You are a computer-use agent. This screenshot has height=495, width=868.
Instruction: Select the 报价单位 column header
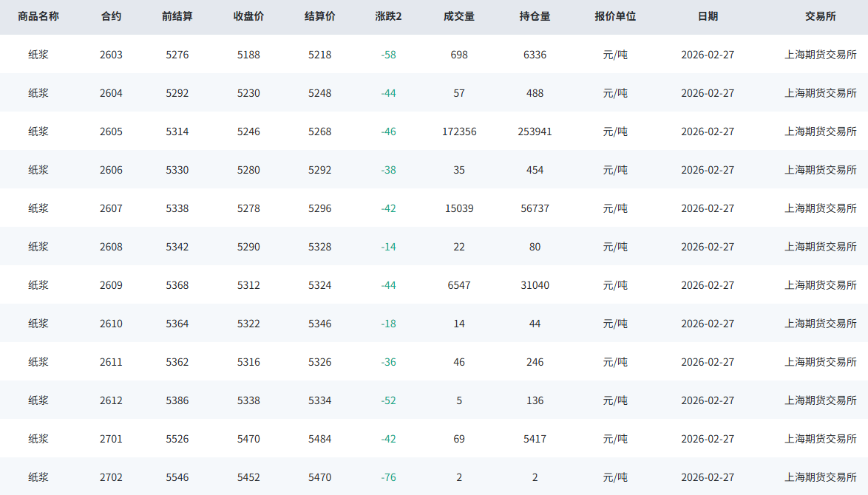tap(615, 16)
